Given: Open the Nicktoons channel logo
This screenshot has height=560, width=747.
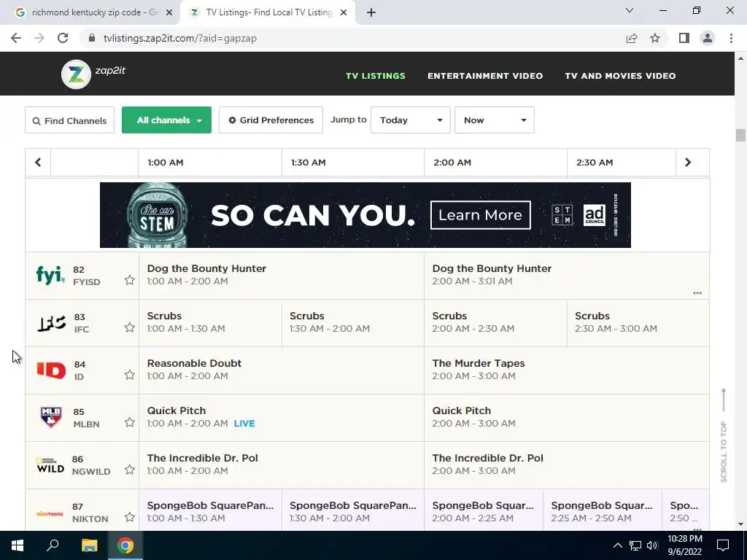Looking at the screenshot, I should 50,514.
